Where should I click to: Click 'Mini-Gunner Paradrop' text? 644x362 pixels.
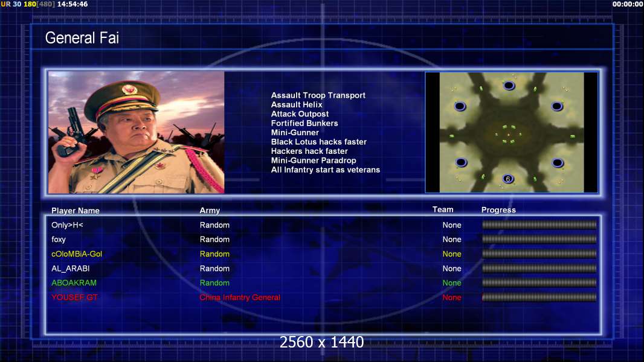tap(314, 160)
